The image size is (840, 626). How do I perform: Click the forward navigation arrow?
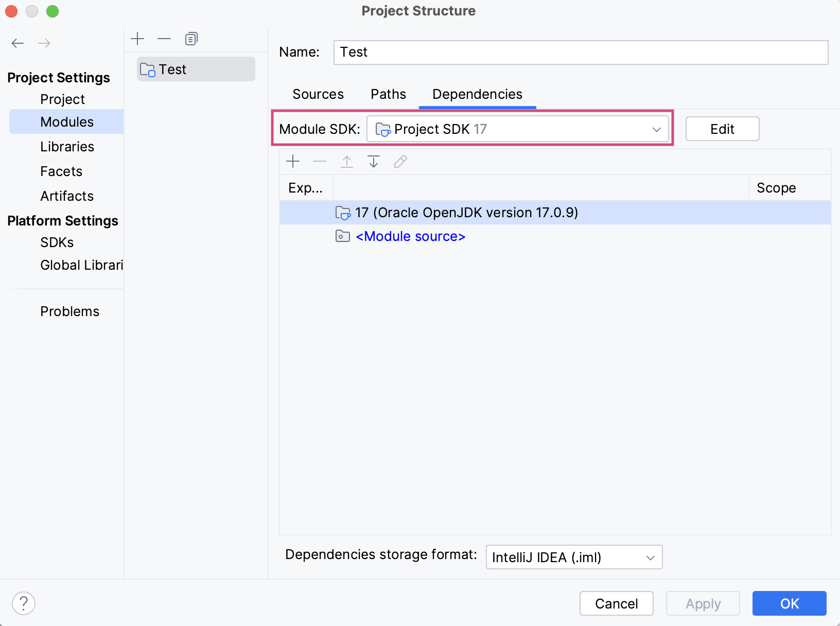click(x=44, y=43)
